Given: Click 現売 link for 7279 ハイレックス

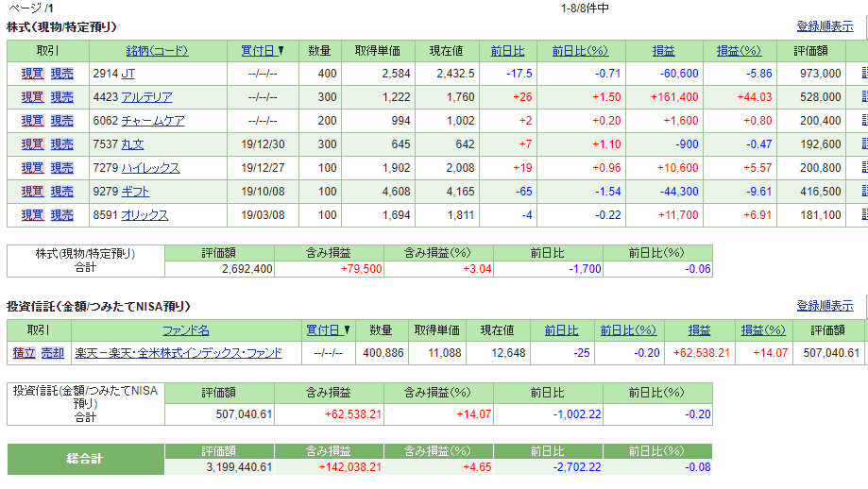Looking at the screenshot, I should coord(62,168).
